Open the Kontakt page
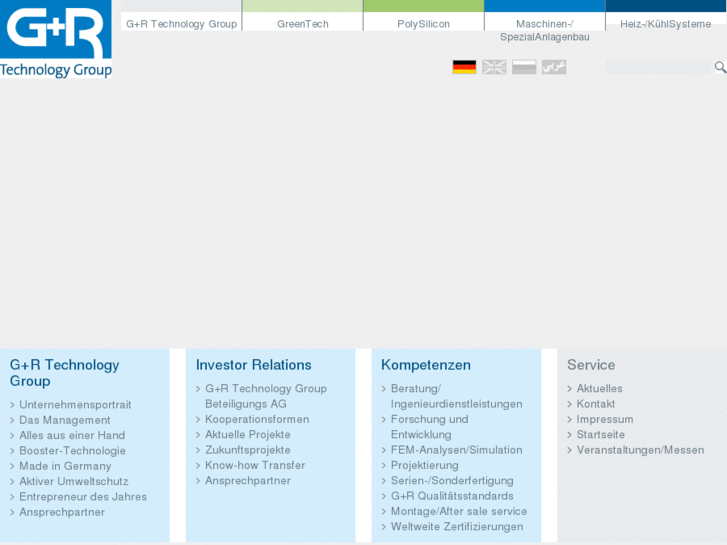The width and height of the screenshot is (727, 545). tap(596, 404)
